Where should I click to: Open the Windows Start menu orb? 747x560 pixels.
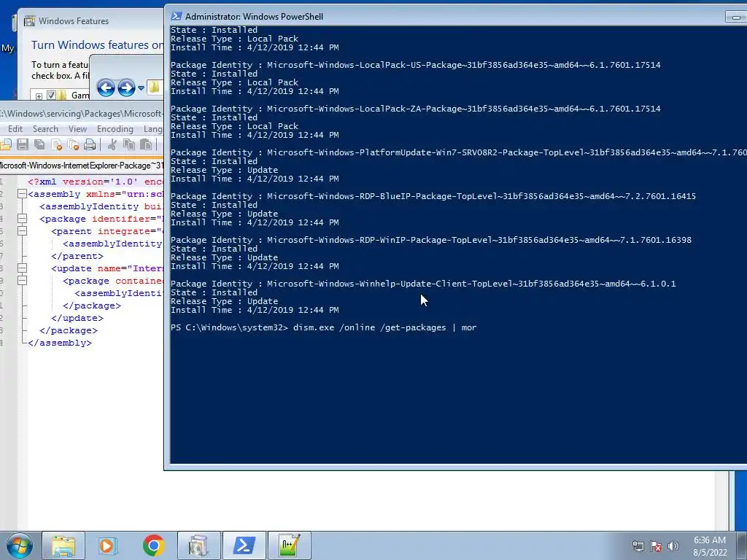(x=20, y=545)
